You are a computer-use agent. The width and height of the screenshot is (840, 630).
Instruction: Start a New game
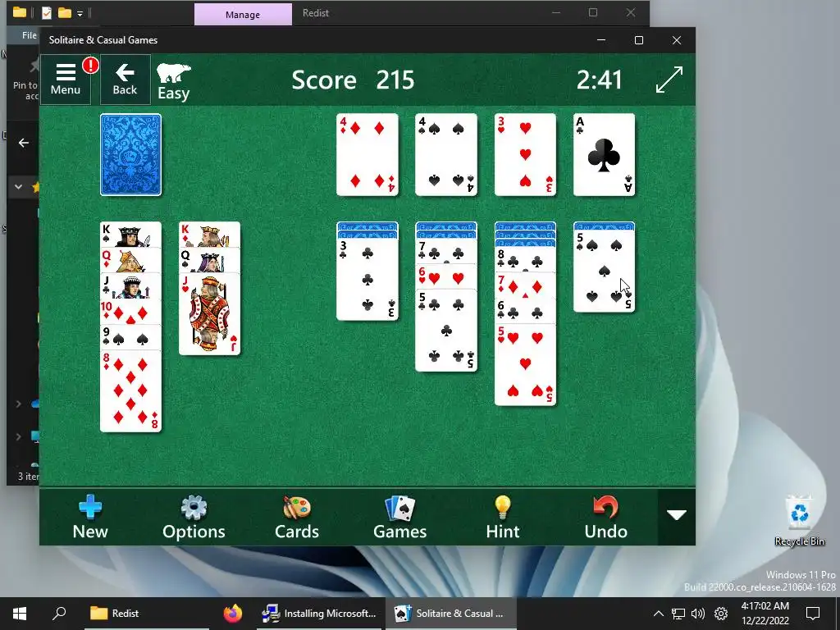pos(90,517)
